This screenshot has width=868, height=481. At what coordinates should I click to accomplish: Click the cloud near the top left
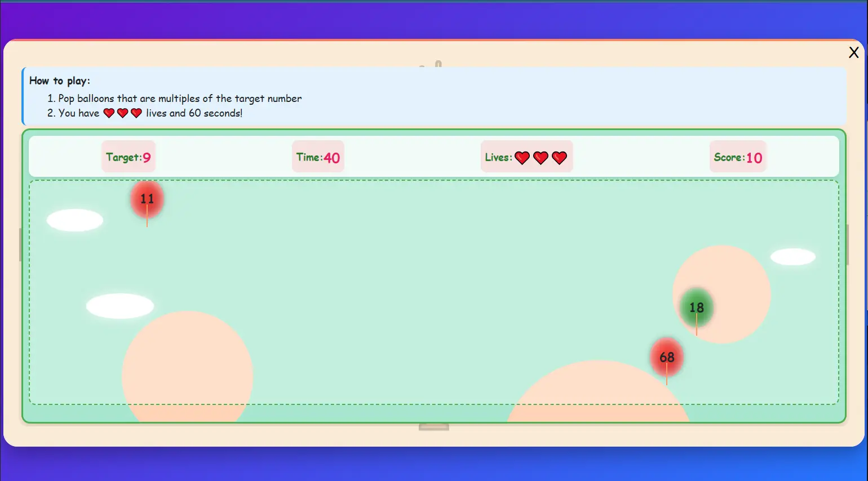pos(74,220)
